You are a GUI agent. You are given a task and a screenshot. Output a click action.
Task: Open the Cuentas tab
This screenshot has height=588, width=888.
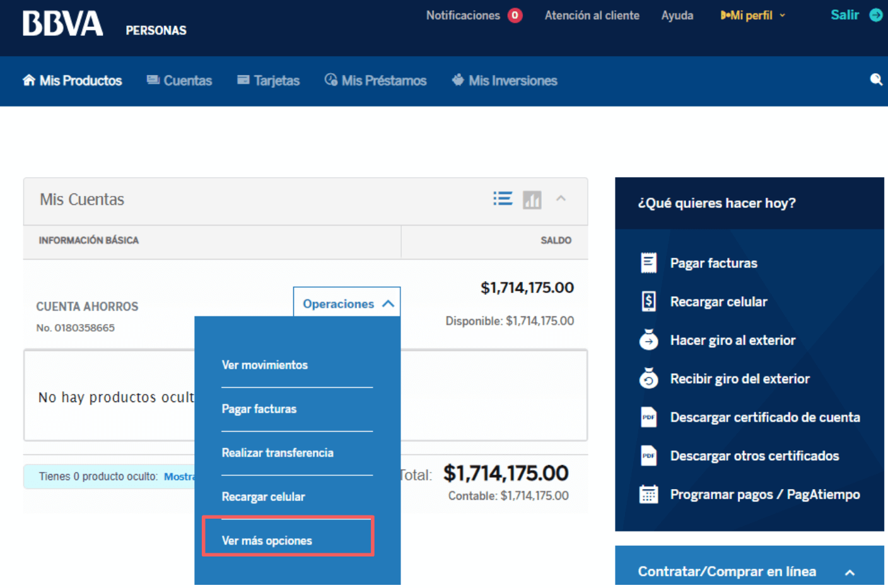[180, 81]
